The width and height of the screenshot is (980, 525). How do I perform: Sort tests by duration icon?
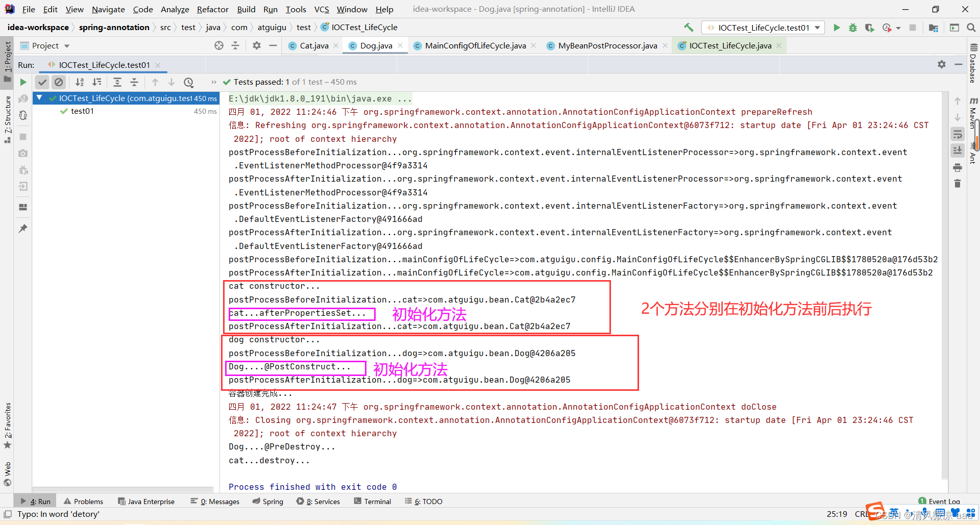pyautogui.click(x=97, y=82)
